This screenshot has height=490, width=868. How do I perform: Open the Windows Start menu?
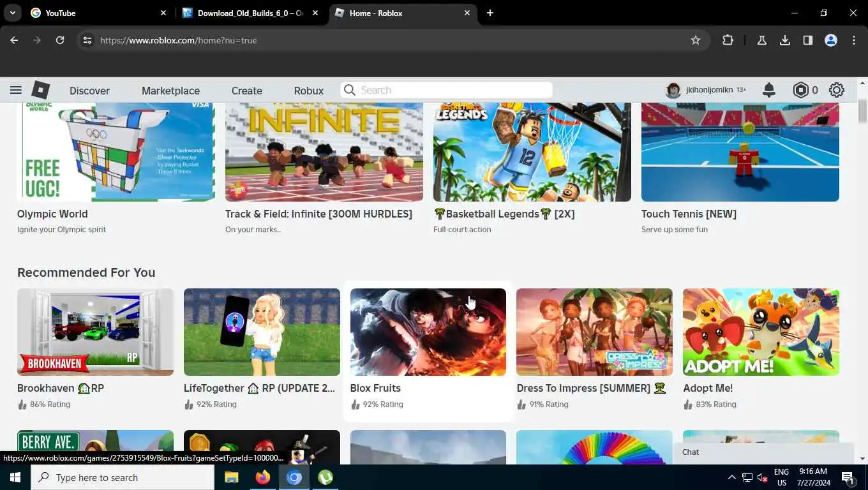click(x=15, y=477)
